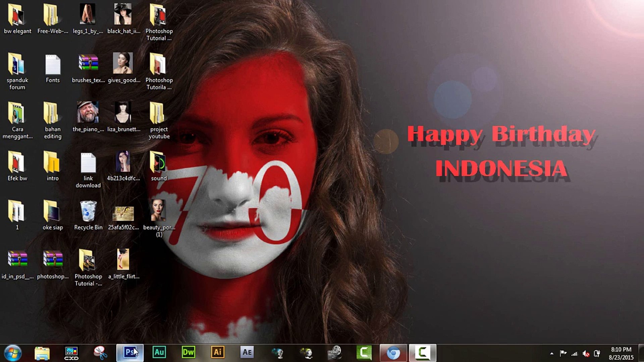Screen dimensions: 644x362
Task: Click the Action Center flag icon
Action: click(x=563, y=353)
